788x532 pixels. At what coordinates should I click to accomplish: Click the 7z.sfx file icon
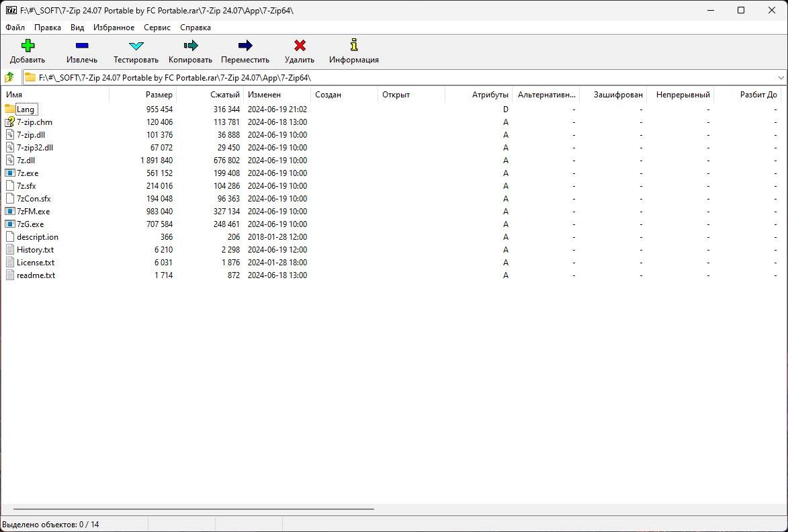[x=9, y=186]
